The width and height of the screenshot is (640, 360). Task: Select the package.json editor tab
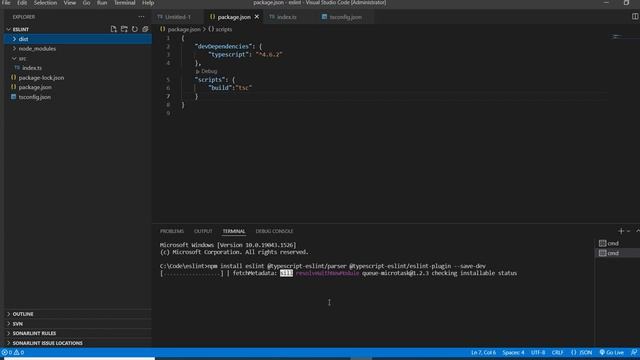tap(234, 17)
